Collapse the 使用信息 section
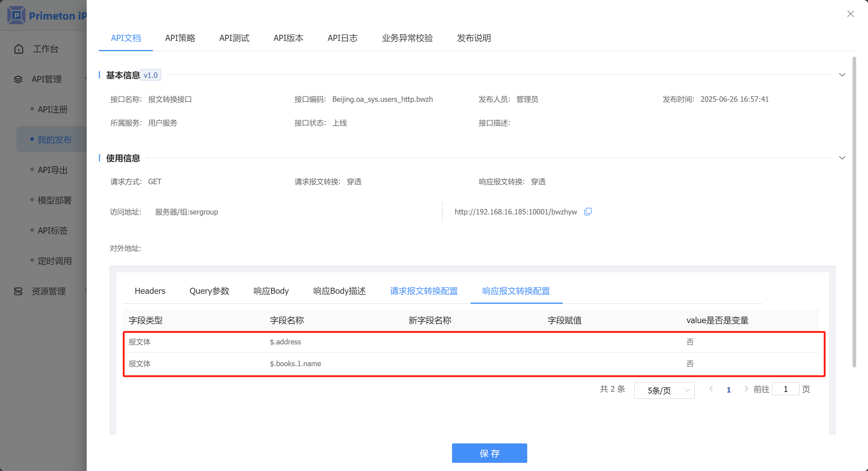This screenshot has width=868, height=471. click(x=842, y=158)
